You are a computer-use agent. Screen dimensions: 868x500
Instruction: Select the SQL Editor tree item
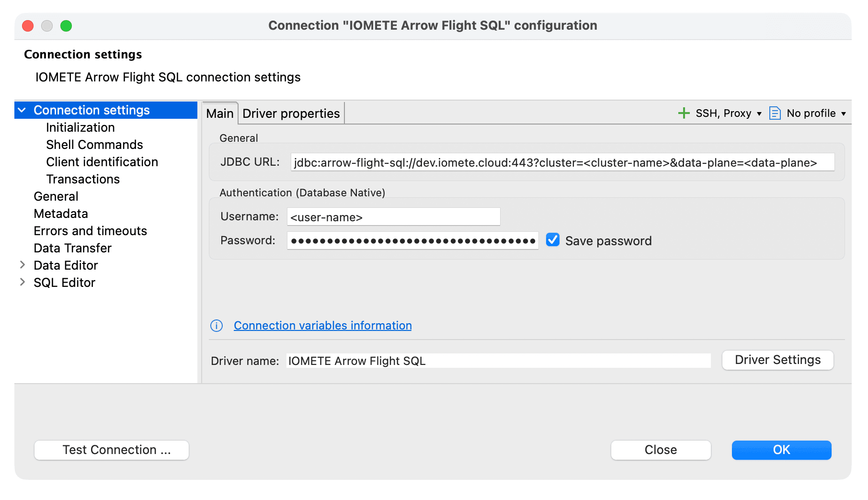[x=64, y=283]
